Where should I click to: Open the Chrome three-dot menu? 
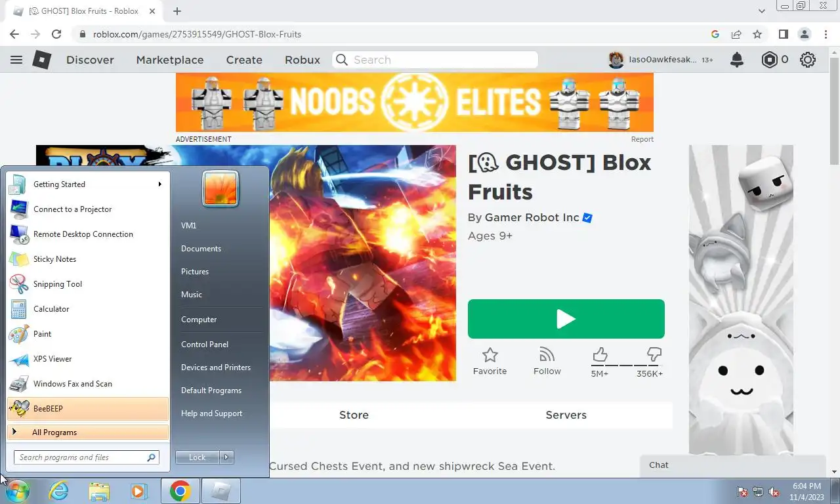826,34
